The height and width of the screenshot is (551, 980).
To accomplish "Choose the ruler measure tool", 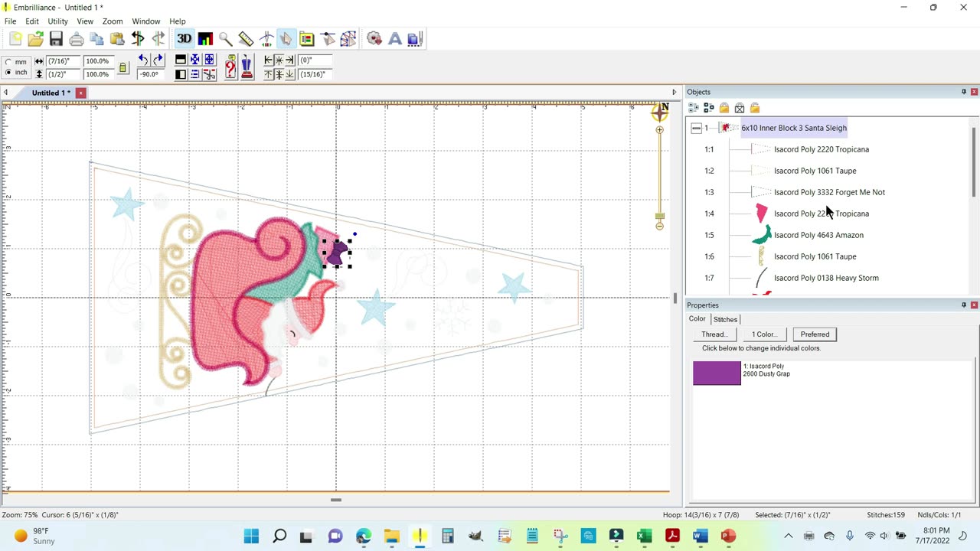I will click(x=246, y=39).
